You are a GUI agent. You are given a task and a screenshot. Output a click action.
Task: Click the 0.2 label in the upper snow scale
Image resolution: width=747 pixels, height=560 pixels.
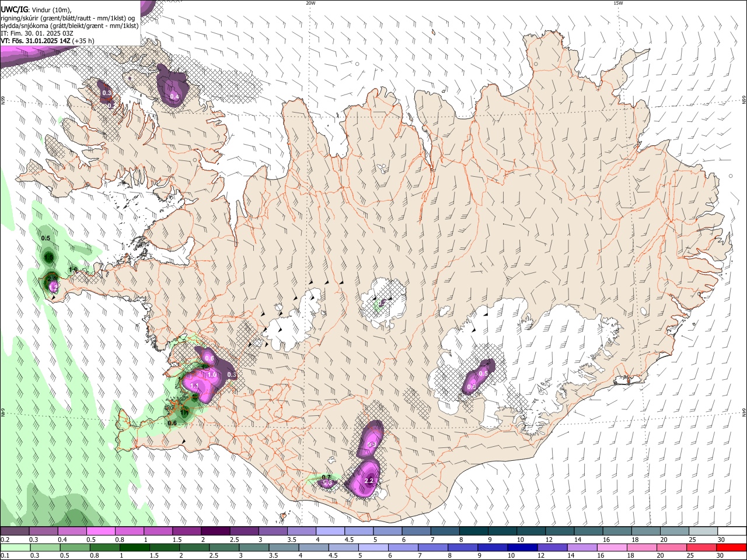5,540
